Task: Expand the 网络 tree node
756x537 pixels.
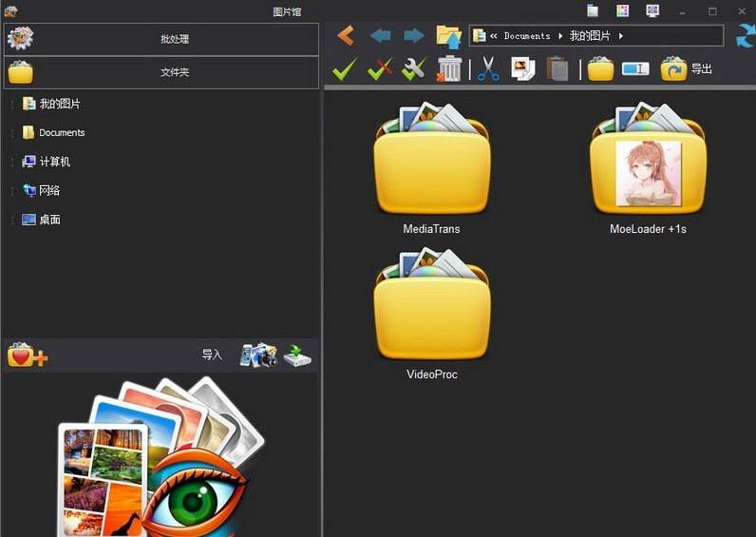Action: 12,191
